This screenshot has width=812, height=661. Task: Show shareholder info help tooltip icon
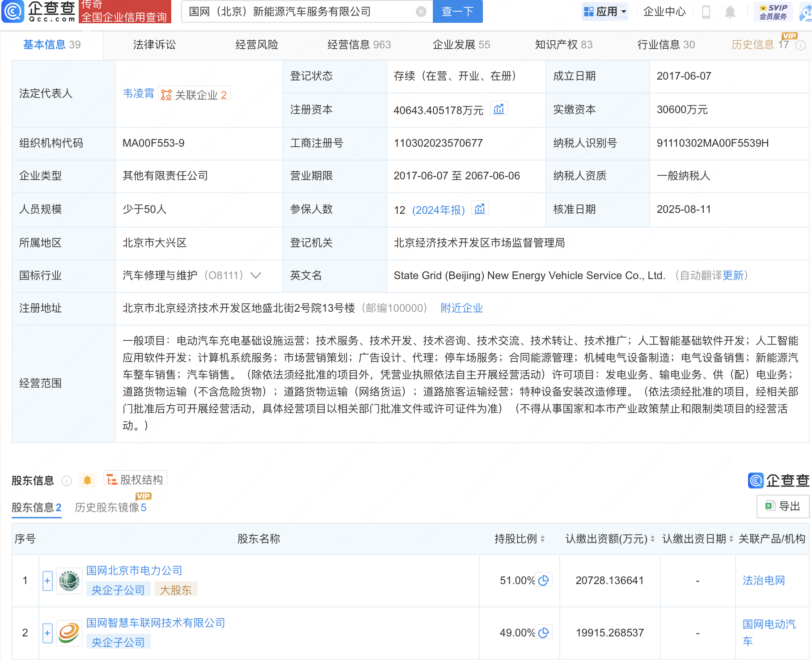(x=67, y=480)
